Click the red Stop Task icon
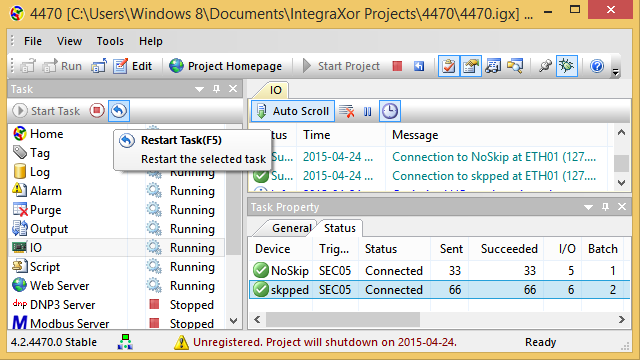The image size is (640, 360). pyautogui.click(x=97, y=111)
